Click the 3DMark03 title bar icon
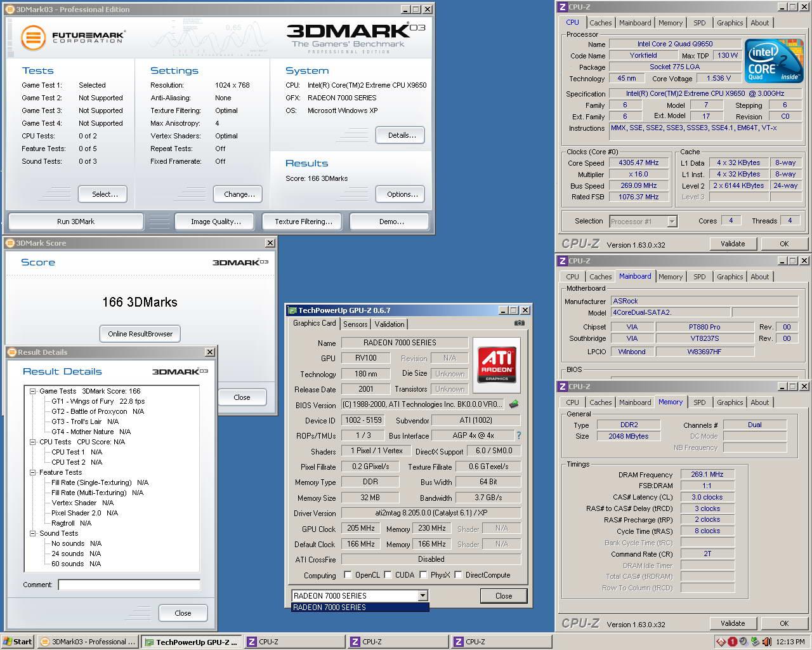Image resolution: width=812 pixels, height=650 pixels. 10,10
